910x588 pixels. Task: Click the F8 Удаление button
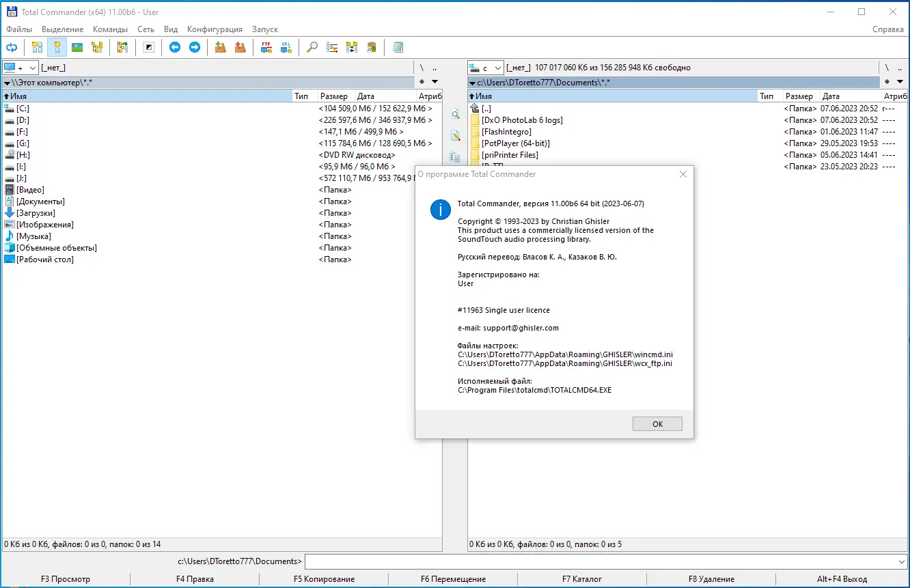click(x=712, y=579)
